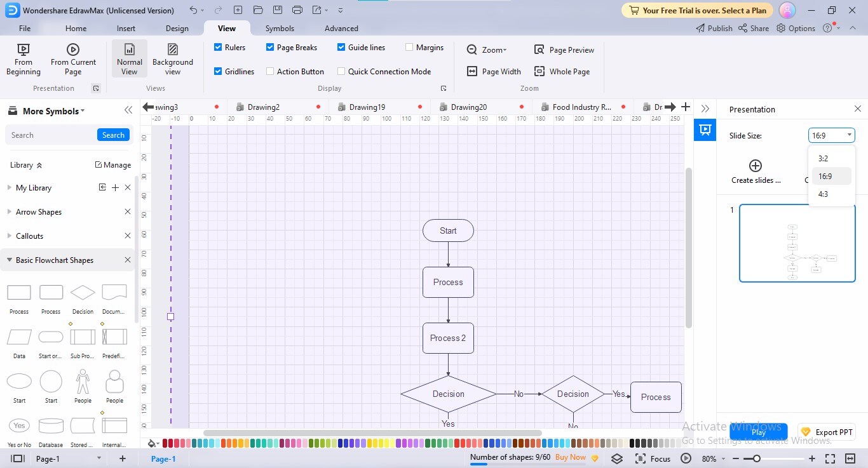
Task: Click Manage in the Library header
Action: (113, 165)
